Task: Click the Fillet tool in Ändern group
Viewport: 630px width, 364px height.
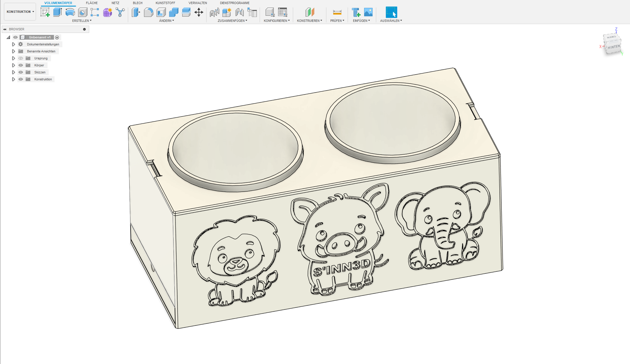Action: (x=148, y=12)
